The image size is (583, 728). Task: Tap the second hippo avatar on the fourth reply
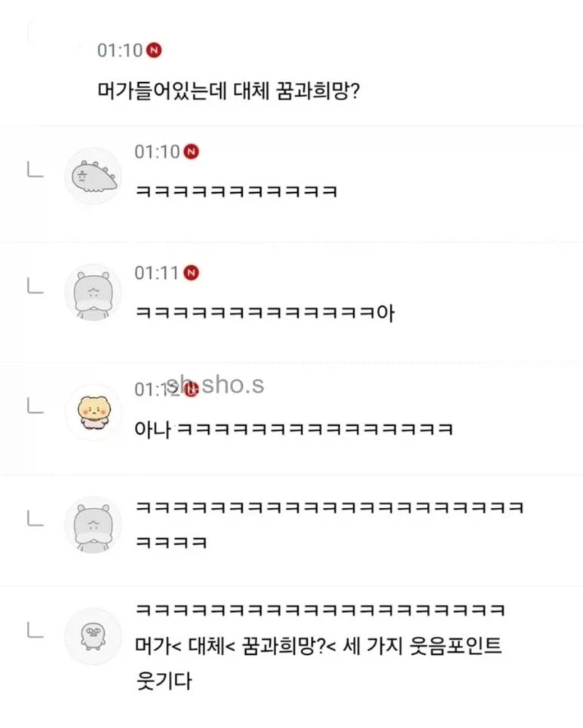coord(92,525)
